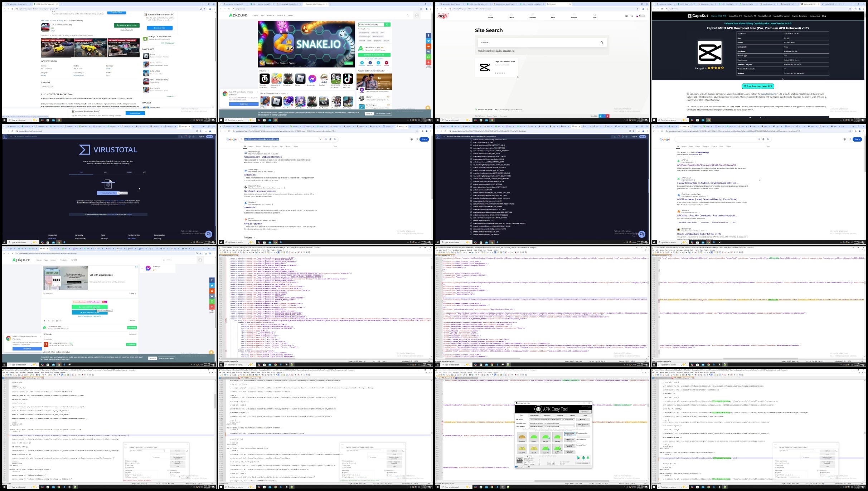The image size is (868, 491).
Task: Switch to the Options tab in APK Easy Tool
Action: [x=573, y=415]
